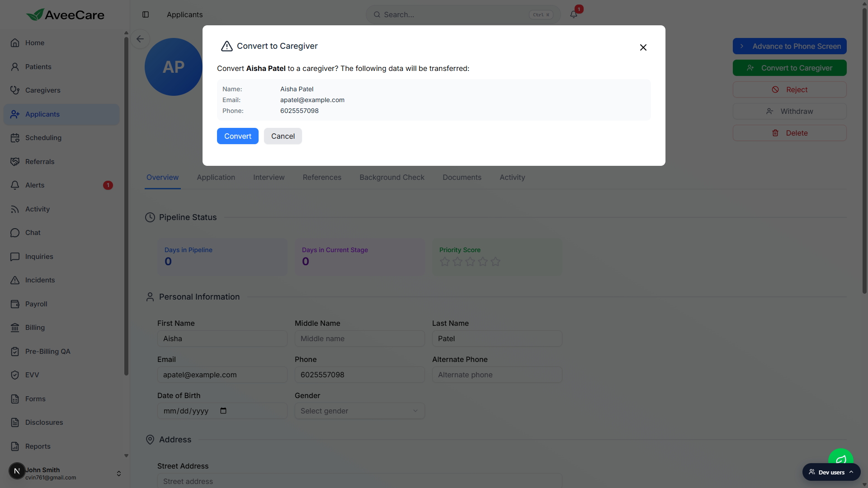Go back using the arrow icon
The width and height of the screenshot is (868, 488).
tap(140, 39)
